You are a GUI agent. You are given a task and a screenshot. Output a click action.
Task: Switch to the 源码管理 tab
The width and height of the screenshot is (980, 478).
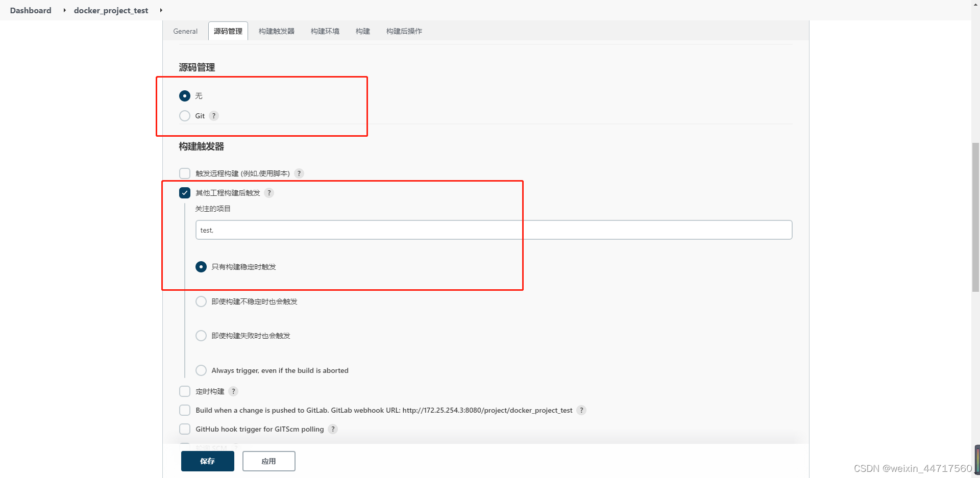(x=228, y=31)
